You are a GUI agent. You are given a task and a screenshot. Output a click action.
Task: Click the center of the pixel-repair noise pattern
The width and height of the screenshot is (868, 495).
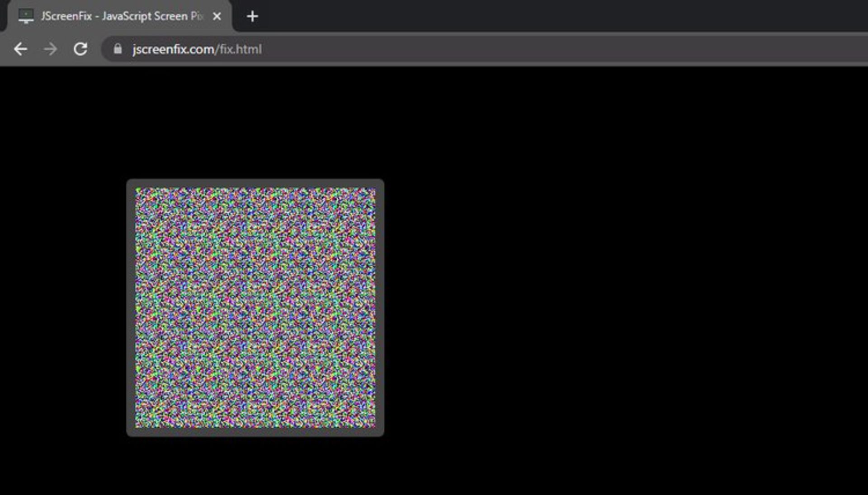[x=255, y=307]
